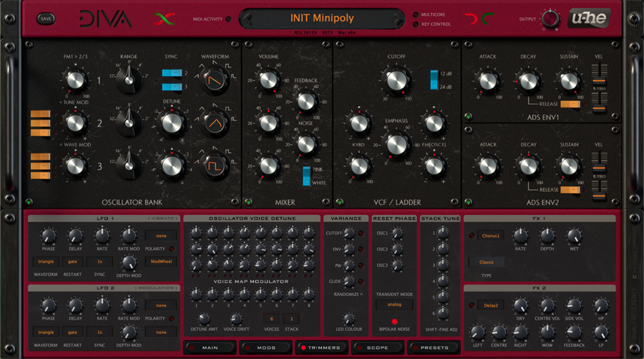Screen dimensions: 644x359
Task: Select next preset with right arrow
Action: click(397, 19)
